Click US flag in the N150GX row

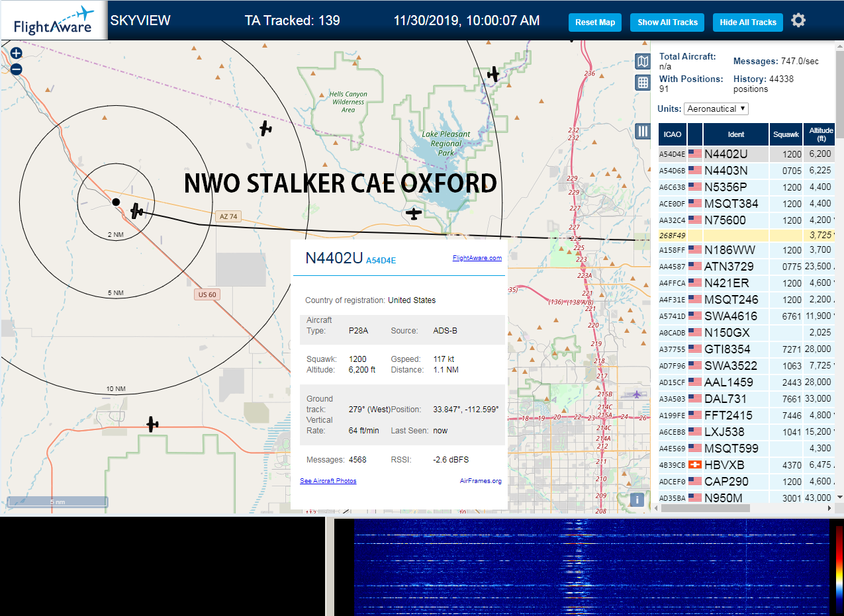695,332
